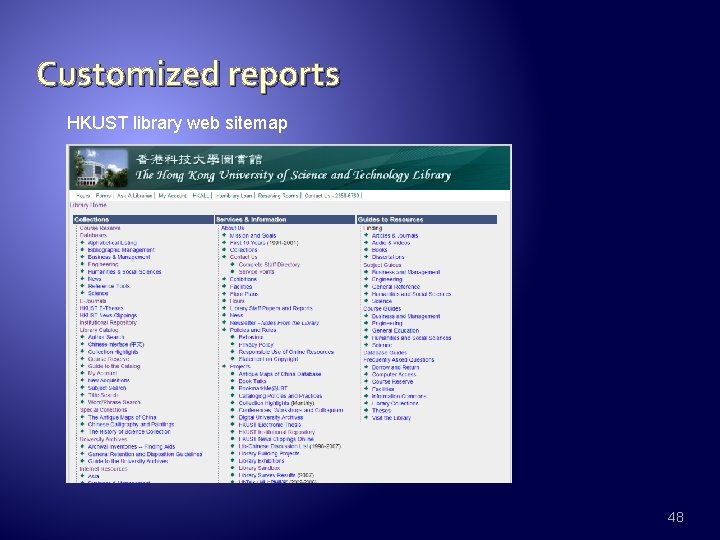Open Theses FAQ link
The width and height of the screenshot is (720, 540).
pos(381,411)
